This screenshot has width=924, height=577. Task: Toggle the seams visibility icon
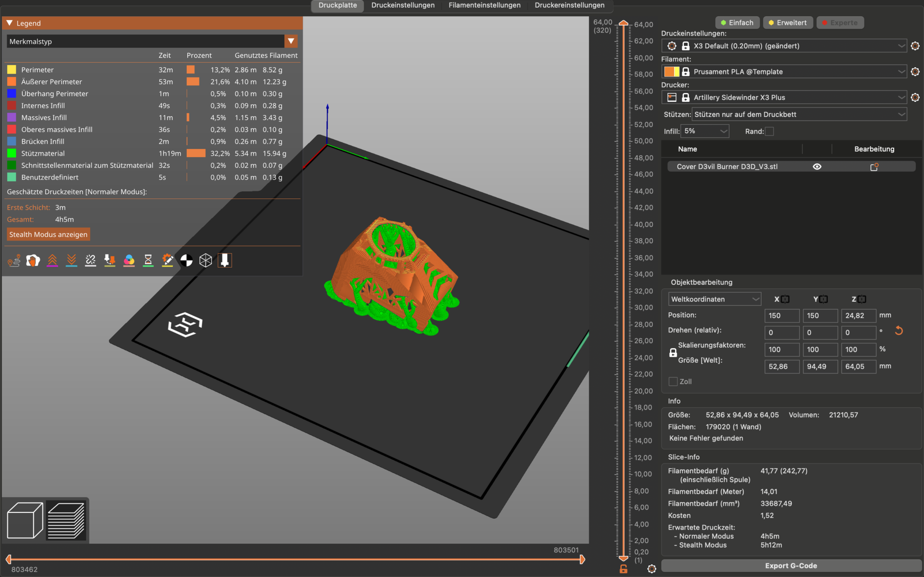(90, 260)
